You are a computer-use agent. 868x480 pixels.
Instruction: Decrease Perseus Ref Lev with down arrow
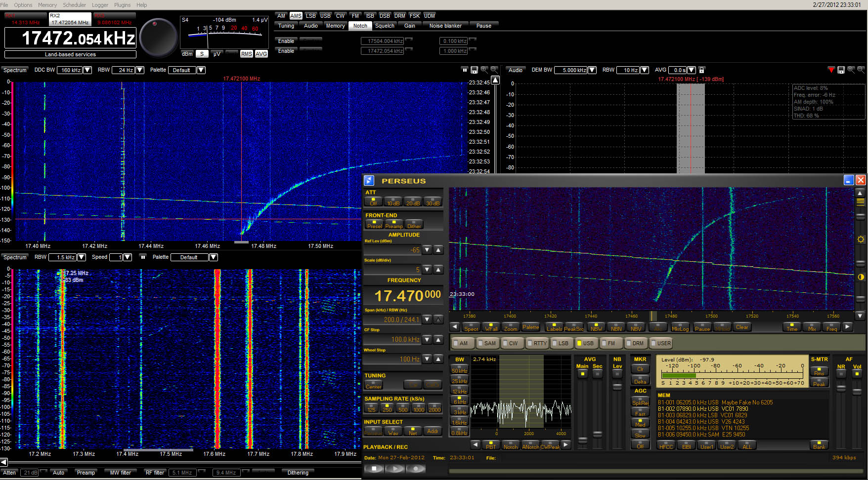428,250
